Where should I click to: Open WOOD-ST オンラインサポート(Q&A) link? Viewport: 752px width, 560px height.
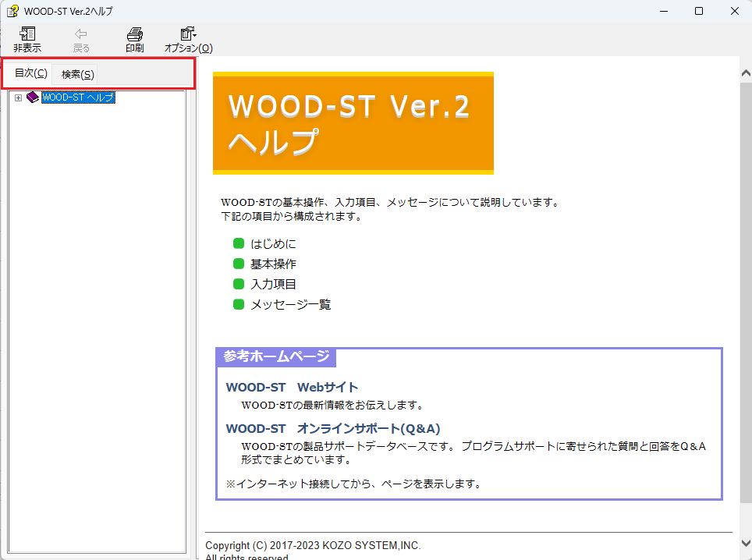333,428
